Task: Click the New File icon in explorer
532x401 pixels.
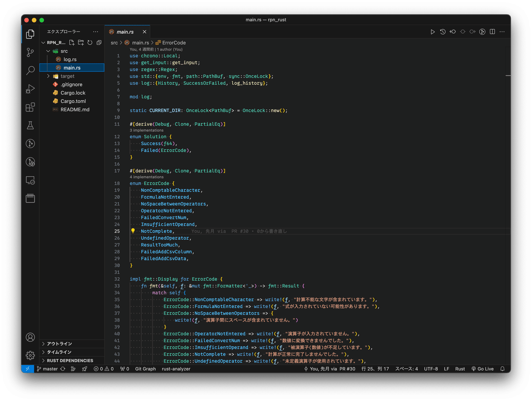Action: click(72, 43)
